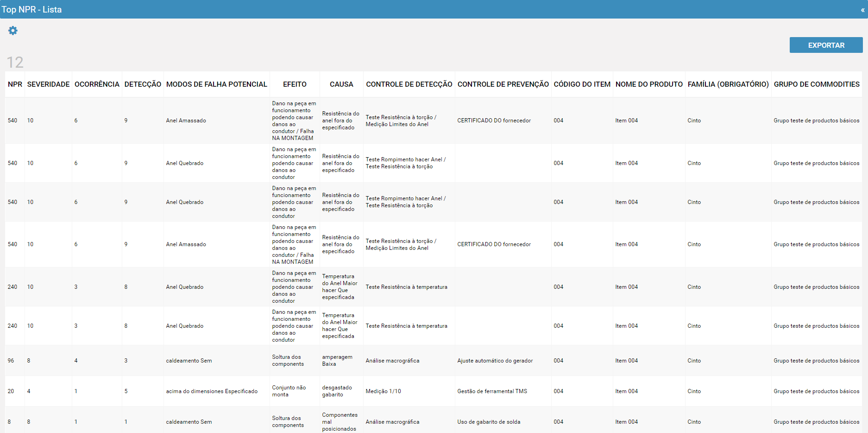This screenshot has width=868, height=433.
Task: Select severity value 4 in NPR 20 row
Action: [29, 391]
